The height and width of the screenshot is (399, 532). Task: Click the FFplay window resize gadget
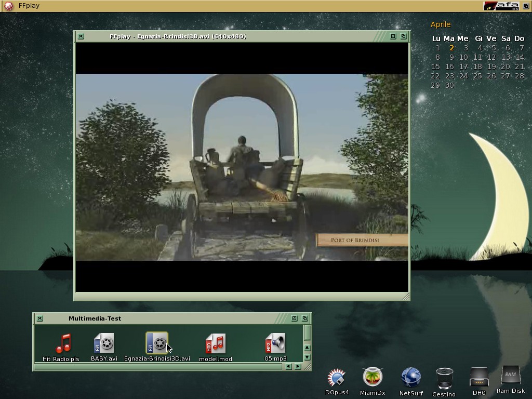406,297
